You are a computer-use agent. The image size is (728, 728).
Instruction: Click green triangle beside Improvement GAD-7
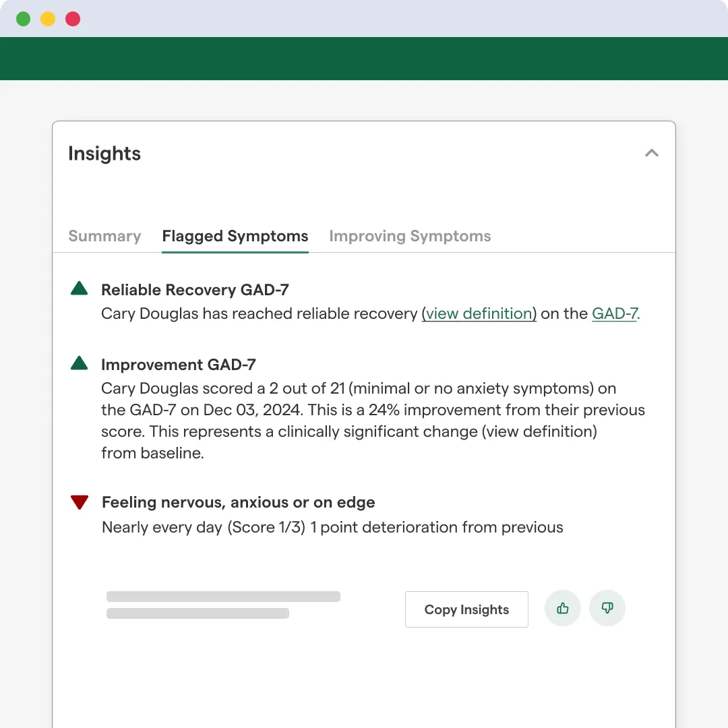[x=80, y=364]
